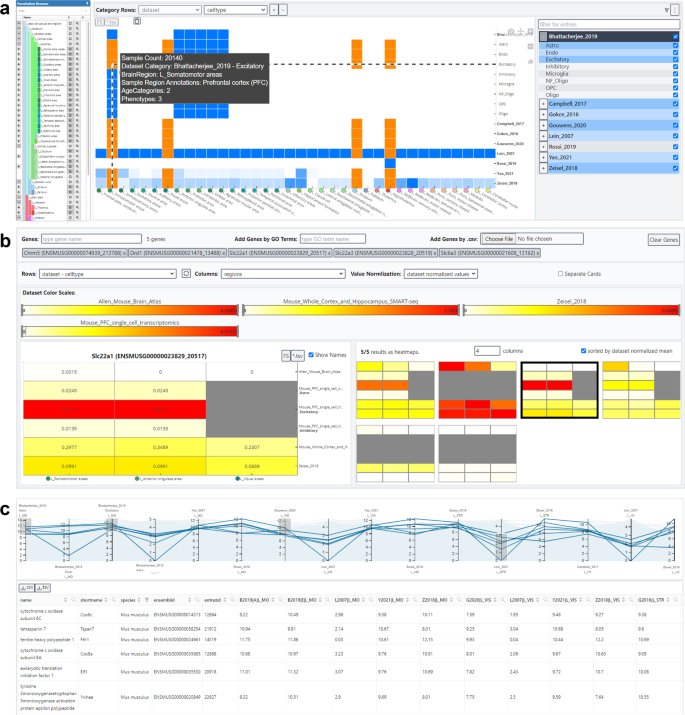Download gene table as CSV
685x715 pixels.
coord(27,588)
